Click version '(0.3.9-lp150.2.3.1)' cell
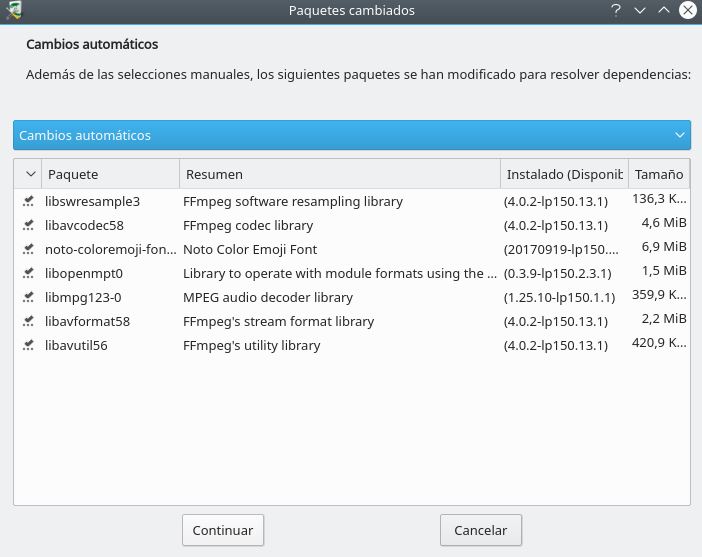The width and height of the screenshot is (702, 557). coord(557,273)
